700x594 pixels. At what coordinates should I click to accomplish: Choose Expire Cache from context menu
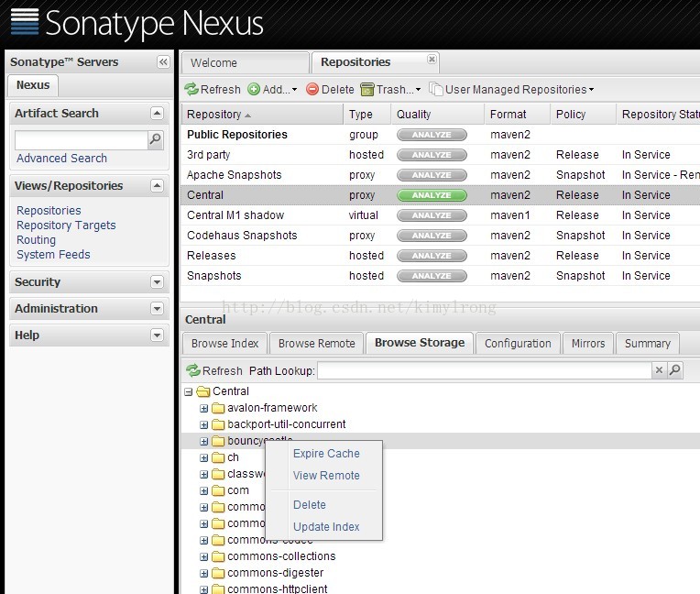326,454
